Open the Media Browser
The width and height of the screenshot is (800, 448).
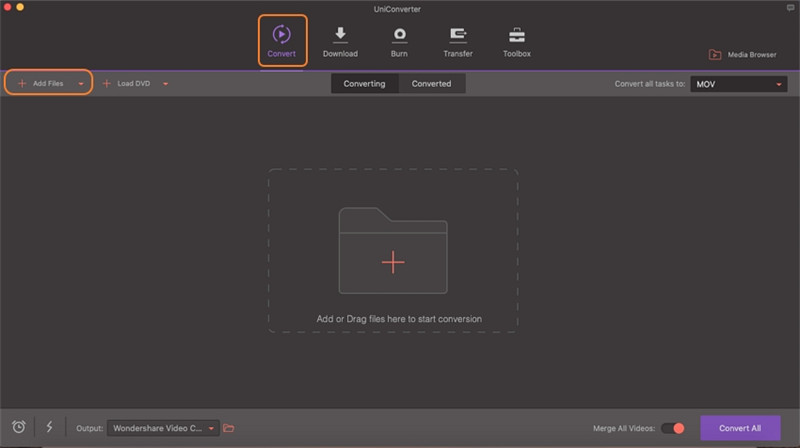coord(742,55)
